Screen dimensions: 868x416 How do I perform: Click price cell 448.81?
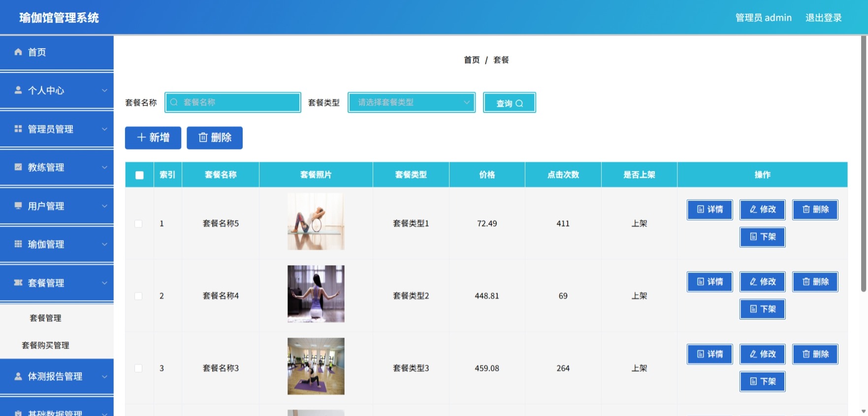tap(487, 296)
